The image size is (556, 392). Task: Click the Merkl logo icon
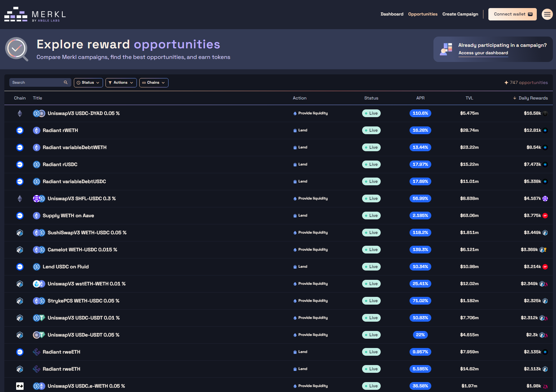pyautogui.click(x=16, y=14)
